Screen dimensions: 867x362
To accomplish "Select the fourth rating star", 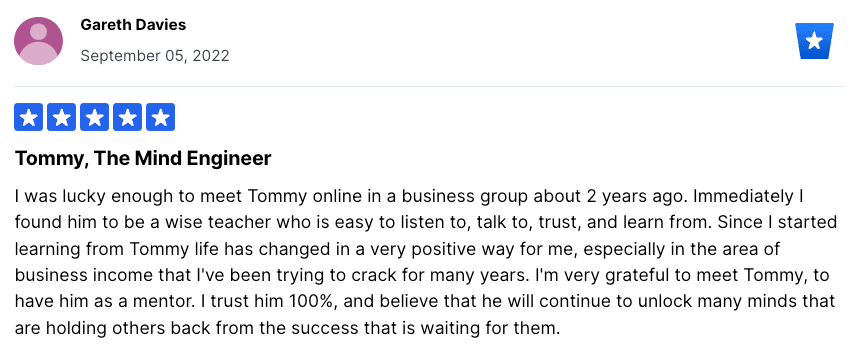I will point(128,117).
